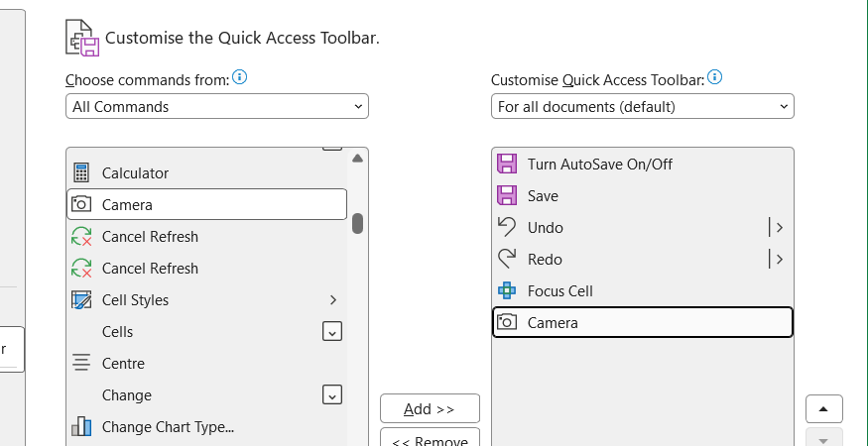Click the Centre alignment icon
This screenshot has width=868, height=446.
[x=81, y=364]
